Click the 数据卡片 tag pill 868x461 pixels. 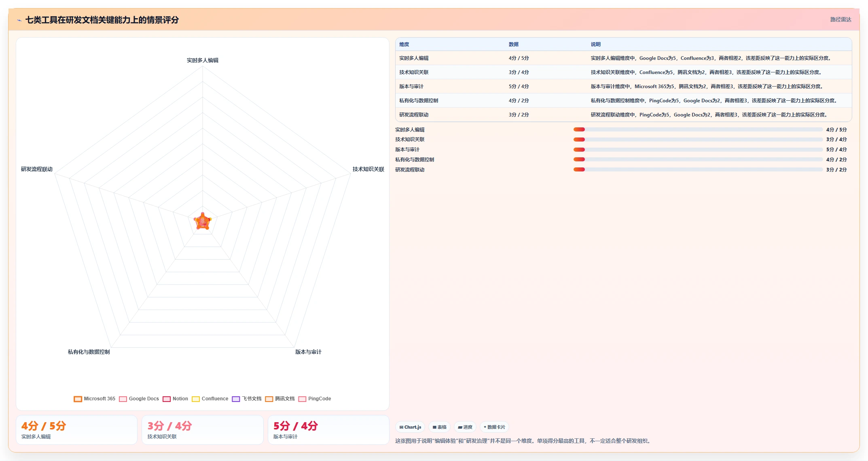494,427
